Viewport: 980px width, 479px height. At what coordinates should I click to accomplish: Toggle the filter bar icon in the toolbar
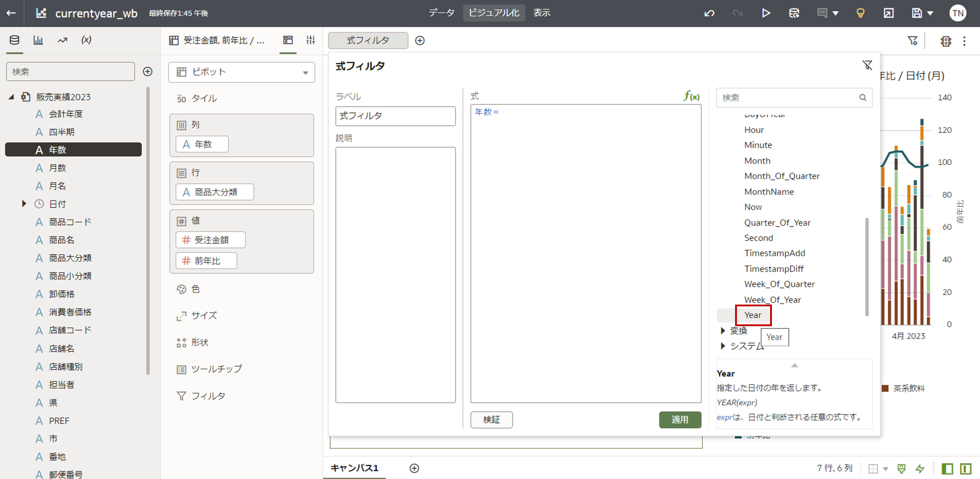912,41
